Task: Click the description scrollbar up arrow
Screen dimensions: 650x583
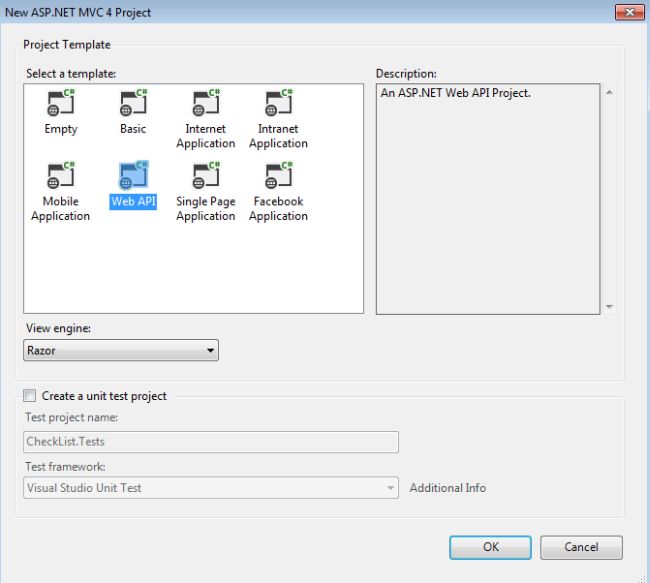Action: [x=609, y=93]
